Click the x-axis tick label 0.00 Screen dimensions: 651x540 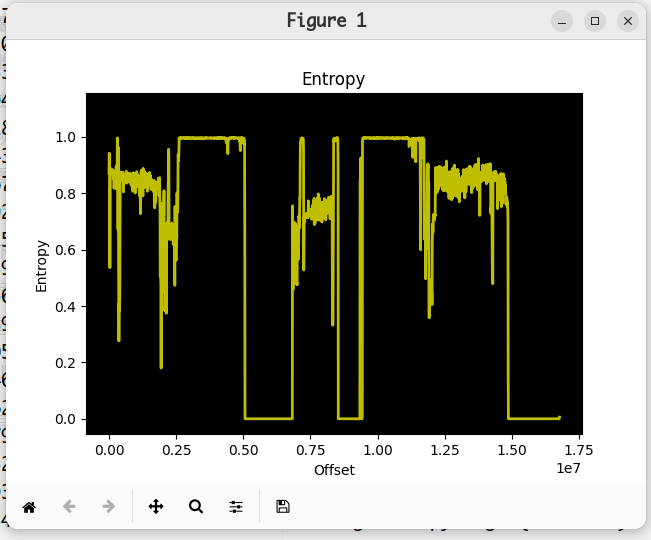click(x=110, y=450)
